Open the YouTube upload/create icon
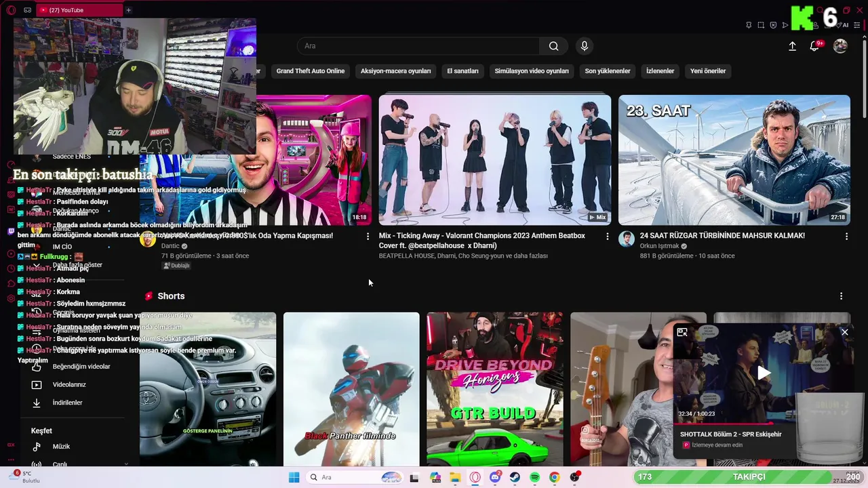Viewport: 868px width, 488px height. [792, 46]
